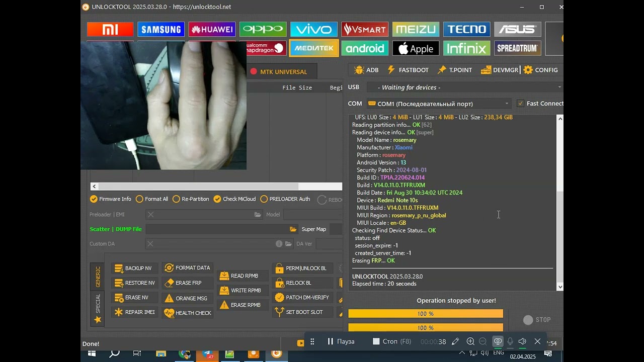The height and width of the screenshot is (362, 644).
Task: Switch to the MTK UNIVERSAL tab
Action: [x=279, y=72]
